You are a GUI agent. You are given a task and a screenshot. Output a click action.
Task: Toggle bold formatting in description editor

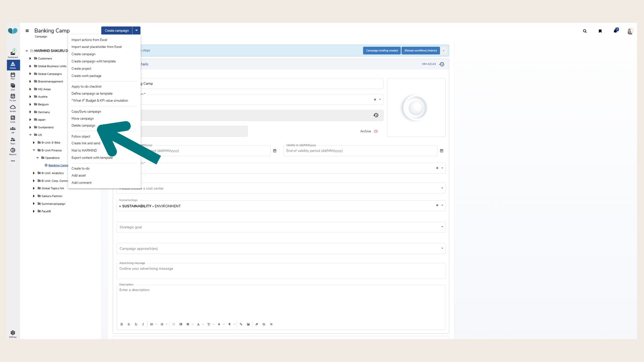pyautogui.click(x=121, y=324)
